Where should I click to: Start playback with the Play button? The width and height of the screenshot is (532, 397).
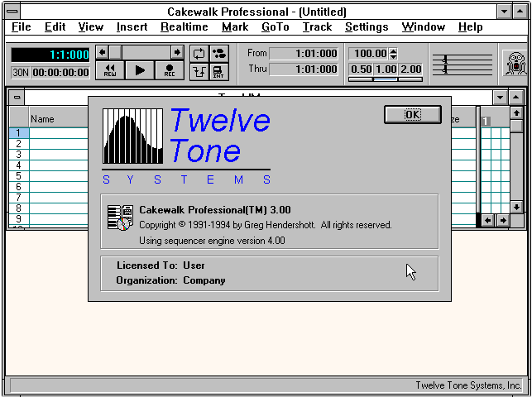coord(140,70)
